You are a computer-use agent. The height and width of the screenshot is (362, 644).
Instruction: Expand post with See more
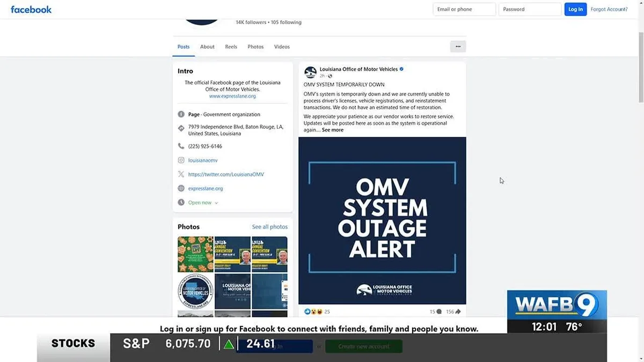(x=333, y=130)
